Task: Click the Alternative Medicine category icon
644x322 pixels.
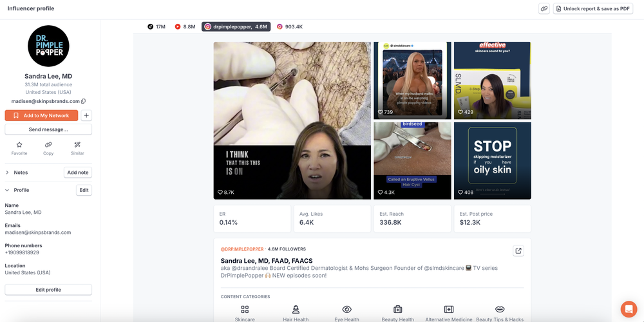Action: pyautogui.click(x=448, y=309)
